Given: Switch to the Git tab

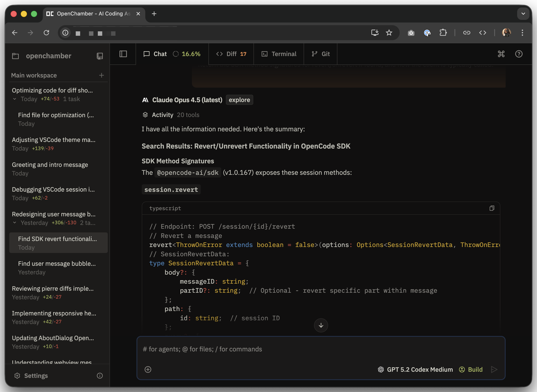Looking at the screenshot, I should point(321,54).
